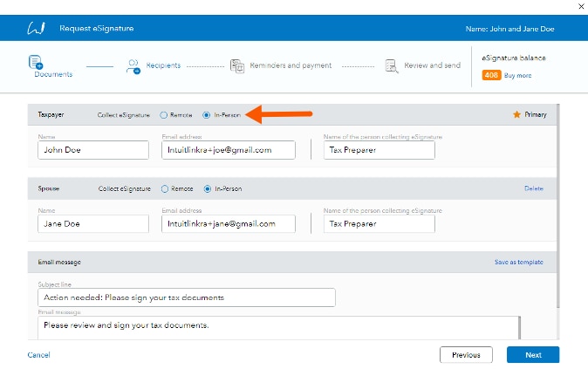Click the John Doe name field
Viewport: 588px width, 369px height.
pos(93,150)
